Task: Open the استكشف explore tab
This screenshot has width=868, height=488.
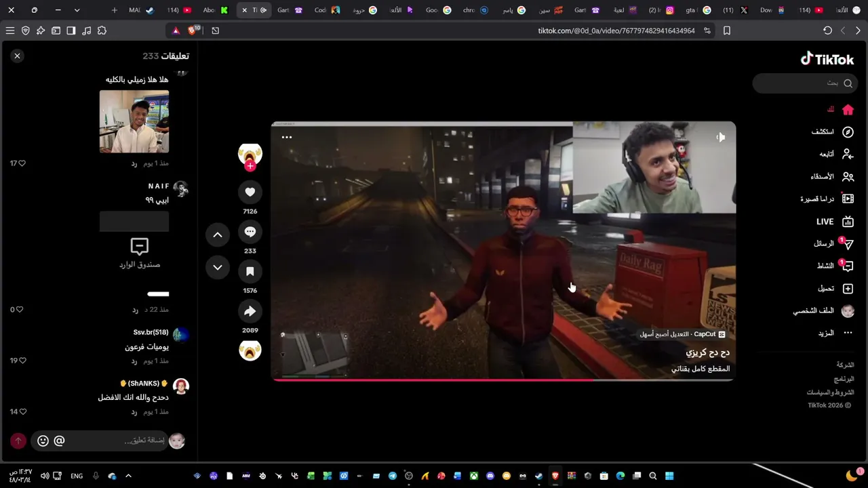Action: pyautogui.click(x=832, y=132)
